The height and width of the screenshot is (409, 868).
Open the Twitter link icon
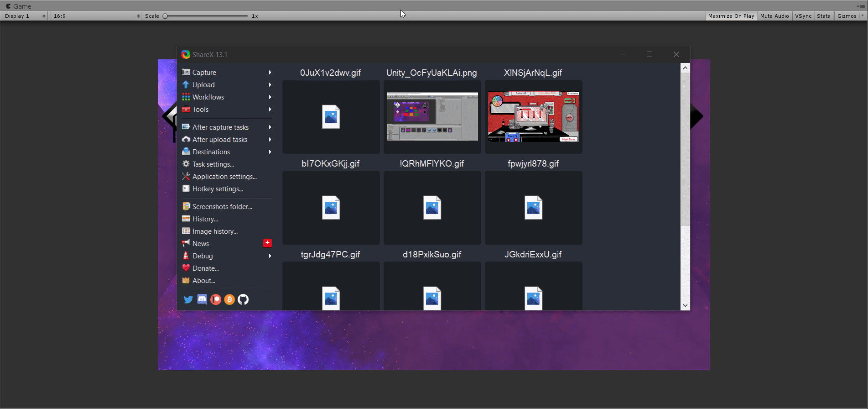(188, 299)
